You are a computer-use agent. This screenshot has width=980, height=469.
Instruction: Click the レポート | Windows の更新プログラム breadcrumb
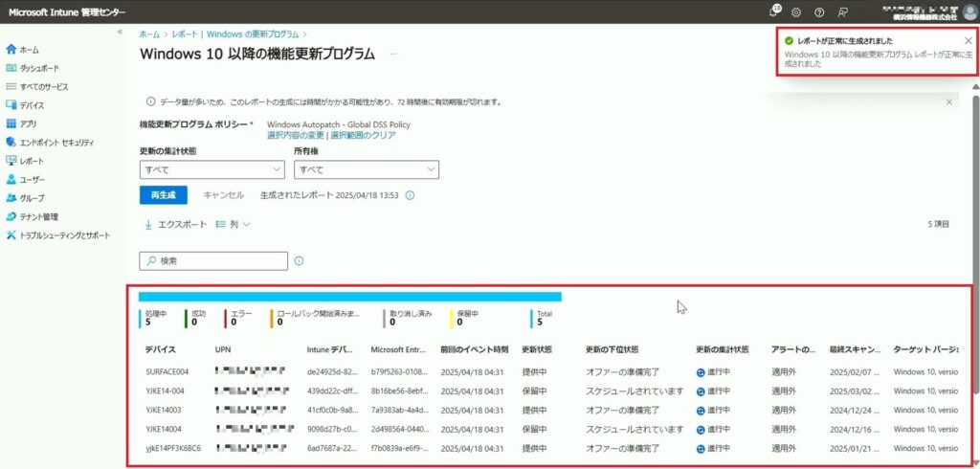[x=236, y=33]
